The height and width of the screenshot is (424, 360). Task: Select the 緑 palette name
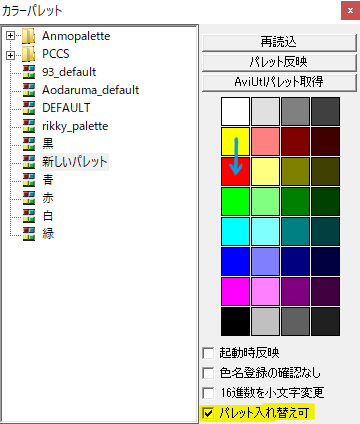(48, 234)
